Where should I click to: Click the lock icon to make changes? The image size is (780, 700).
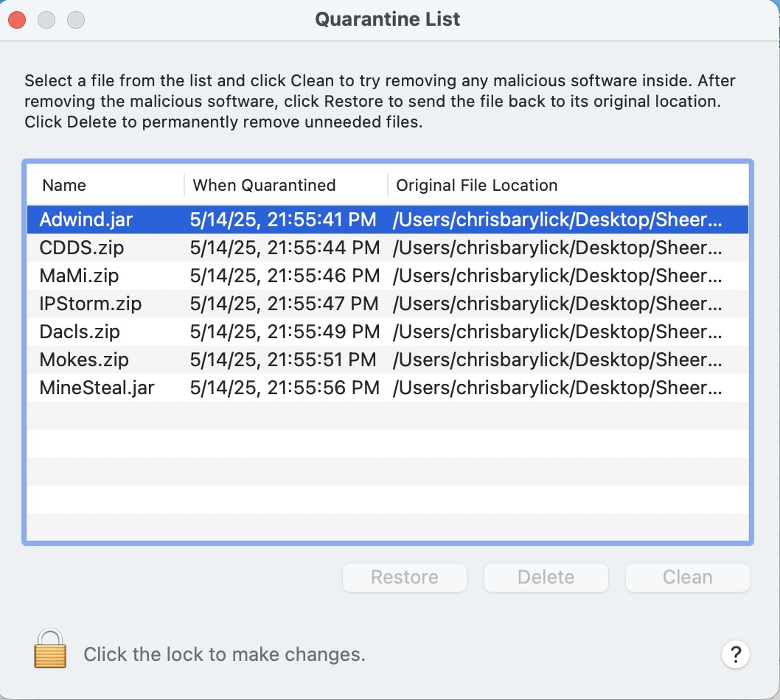[50, 650]
